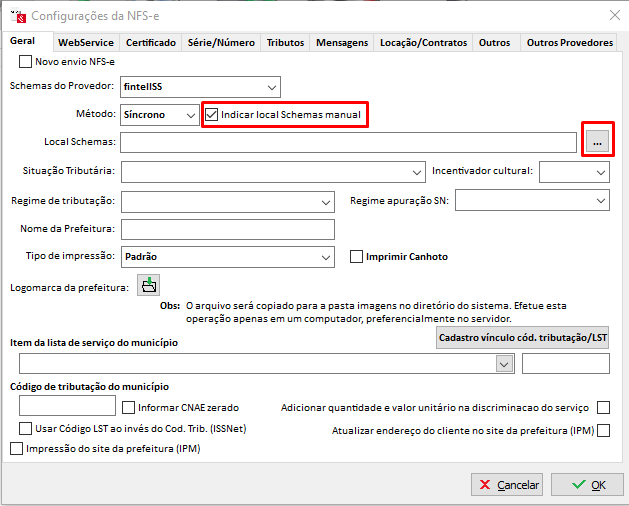The height and width of the screenshot is (506, 629).
Task: Click the prefecture logo upload icon
Action: click(148, 287)
